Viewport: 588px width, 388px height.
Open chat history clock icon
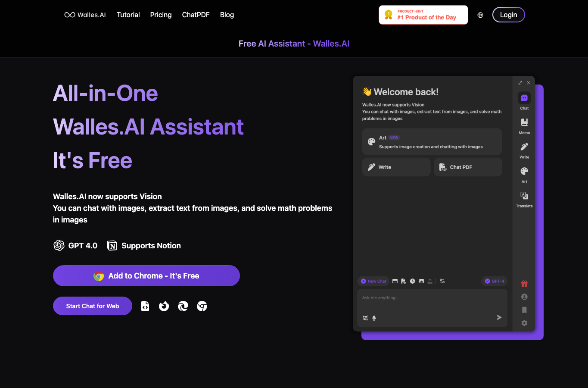tap(413, 281)
